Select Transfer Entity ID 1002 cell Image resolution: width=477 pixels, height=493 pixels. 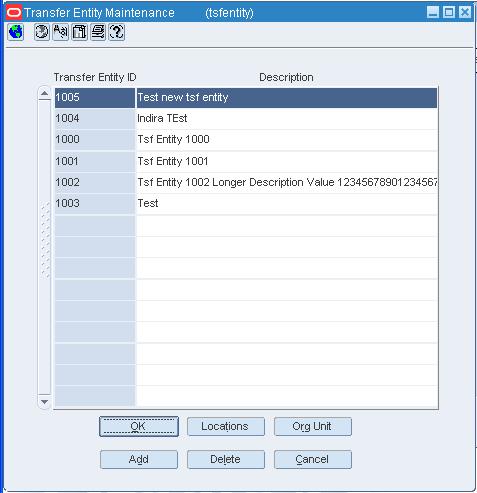(95, 183)
